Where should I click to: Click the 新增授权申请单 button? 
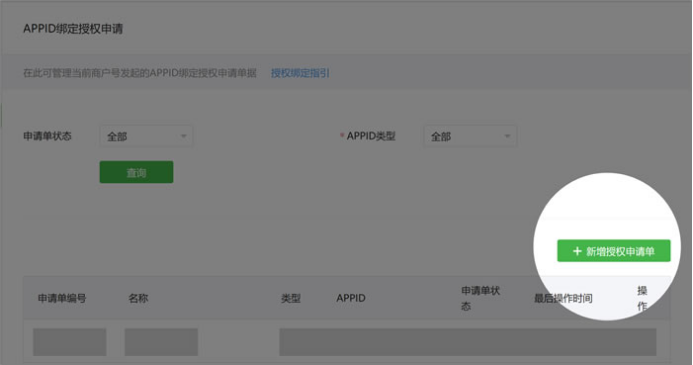point(613,251)
